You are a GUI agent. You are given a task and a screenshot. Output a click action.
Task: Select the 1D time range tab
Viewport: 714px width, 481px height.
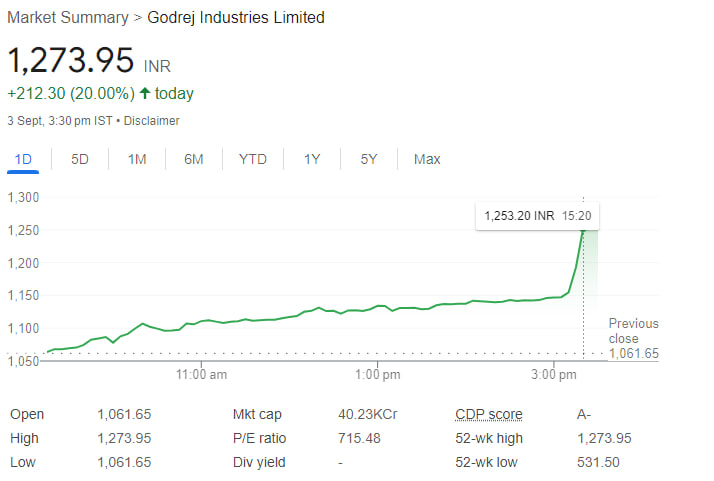pyautogui.click(x=23, y=159)
